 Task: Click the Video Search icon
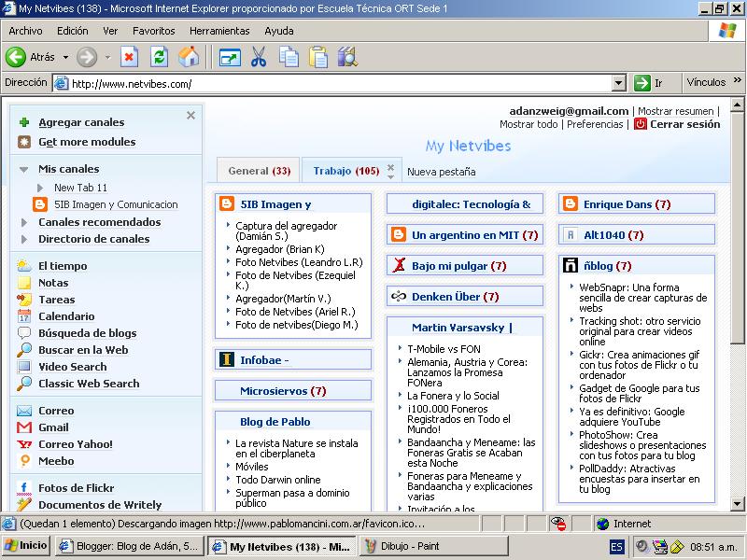(24, 367)
